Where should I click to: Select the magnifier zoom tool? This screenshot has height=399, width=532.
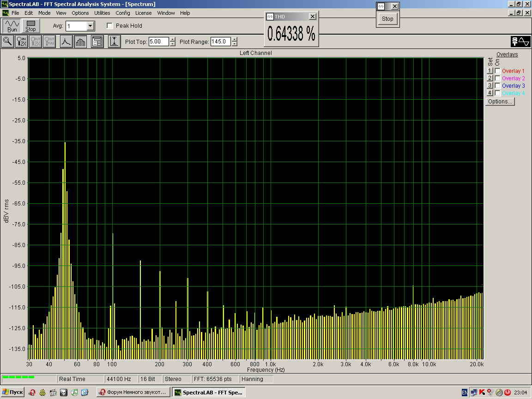click(x=8, y=42)
